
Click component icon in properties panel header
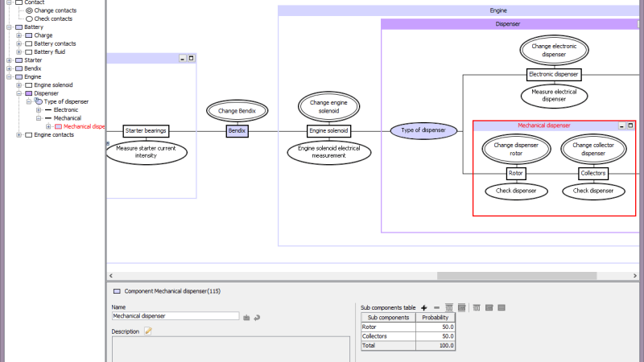[117, 291]
